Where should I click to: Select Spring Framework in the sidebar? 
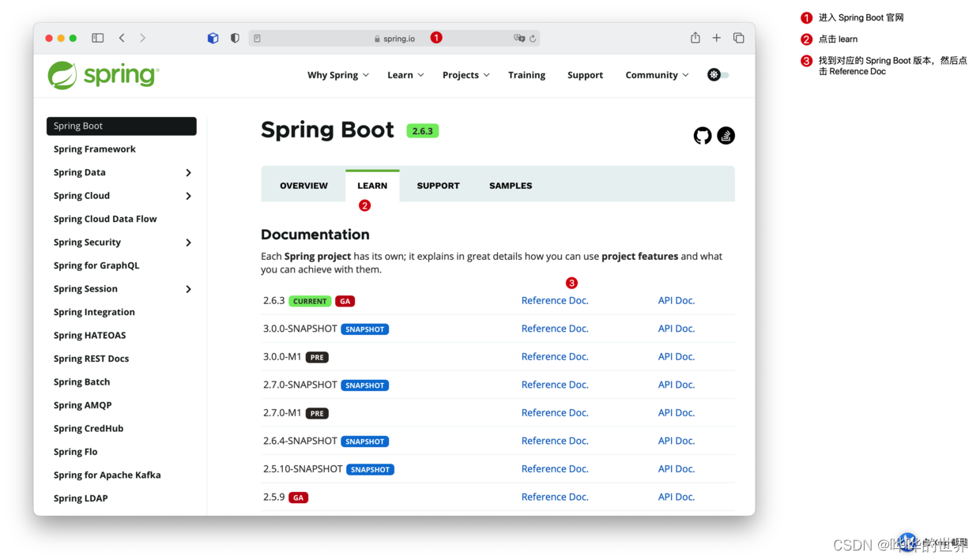(95, 149)
